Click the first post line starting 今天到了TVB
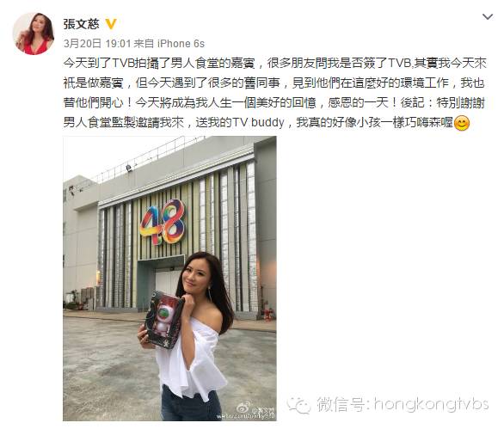This screenshot has width=504, height=429. pos(275,64)
